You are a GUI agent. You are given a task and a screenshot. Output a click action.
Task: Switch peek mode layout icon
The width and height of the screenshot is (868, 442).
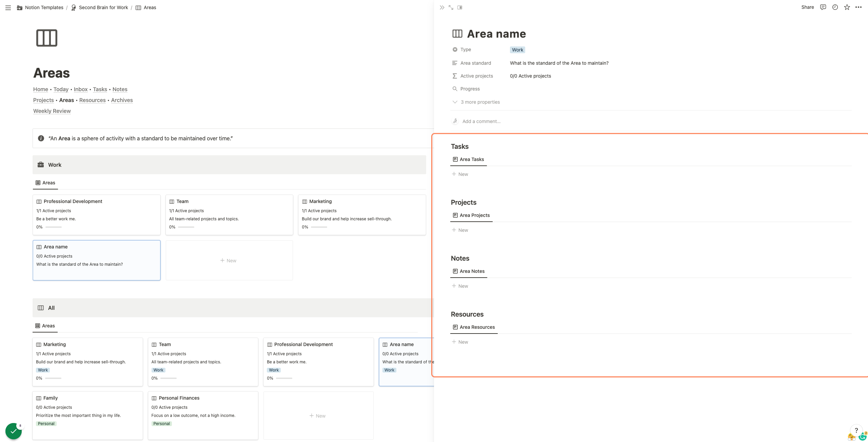pyautogui.click(x=460, y=7)
